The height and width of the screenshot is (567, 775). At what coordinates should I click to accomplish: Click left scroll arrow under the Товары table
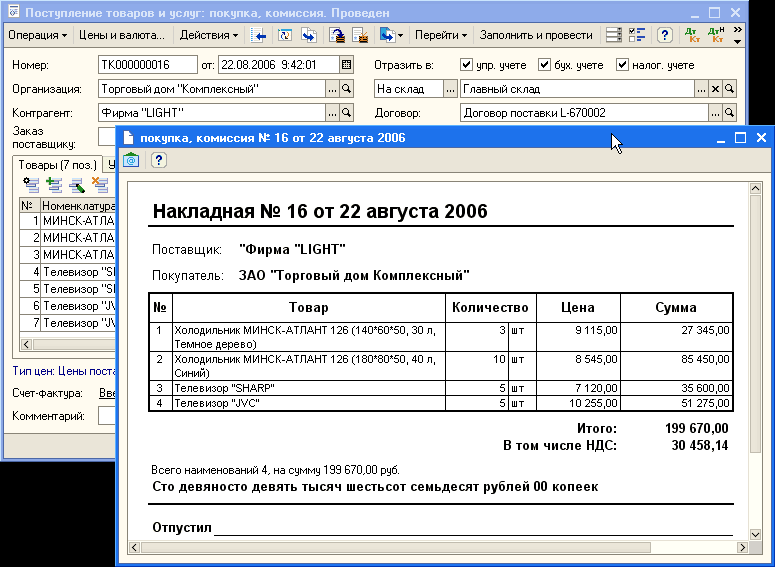click(x=26, y=344)
